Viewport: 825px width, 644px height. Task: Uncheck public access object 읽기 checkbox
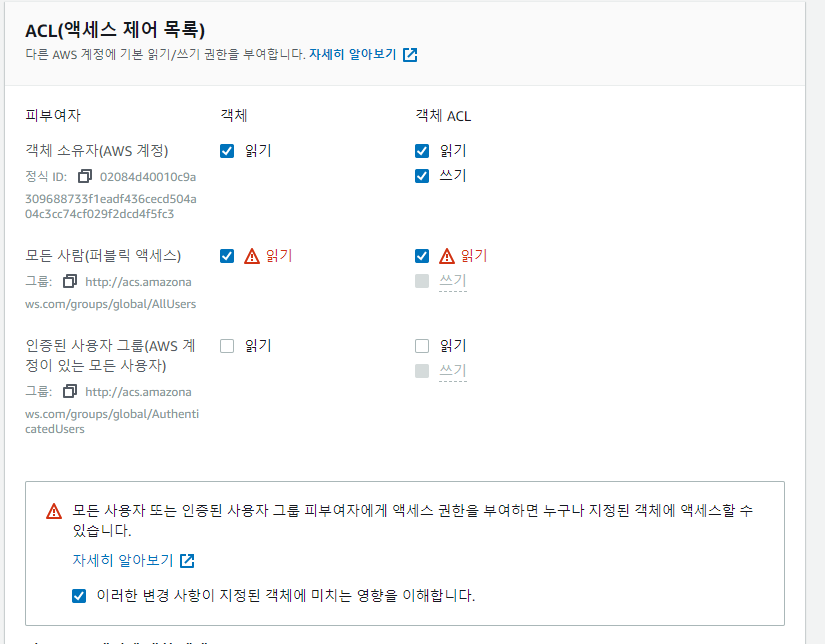tap(227, 256)
